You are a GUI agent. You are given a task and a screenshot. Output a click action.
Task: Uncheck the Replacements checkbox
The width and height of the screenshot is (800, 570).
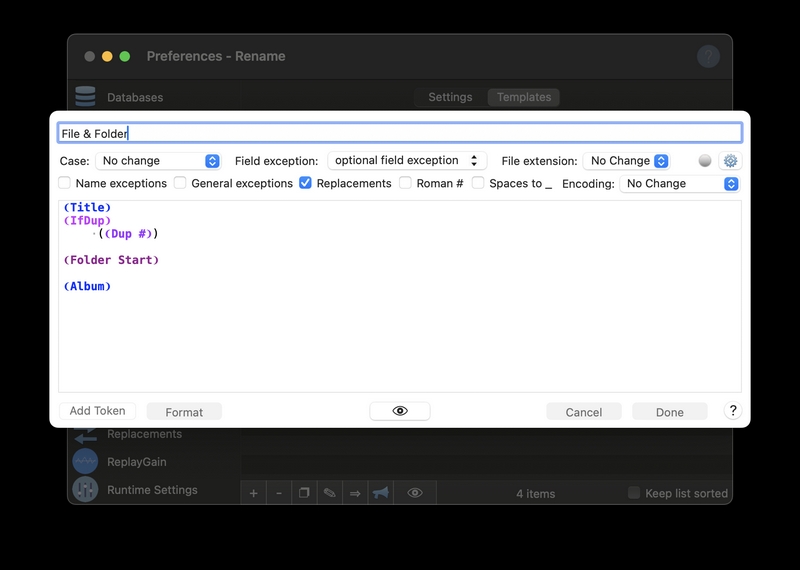tap(305, 183)
